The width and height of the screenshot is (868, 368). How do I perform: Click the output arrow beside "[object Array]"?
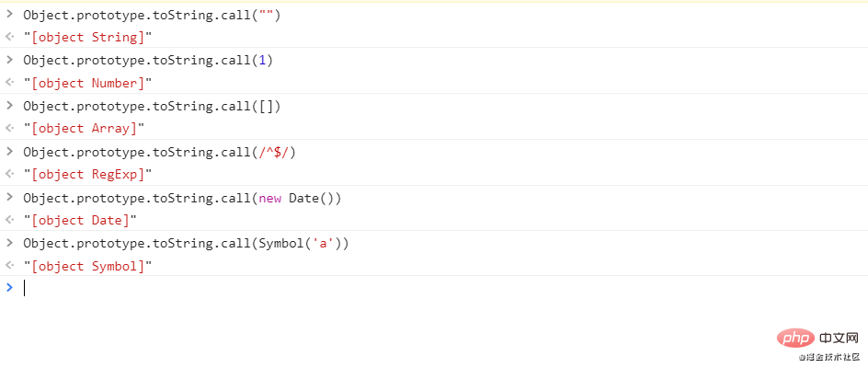9,129
